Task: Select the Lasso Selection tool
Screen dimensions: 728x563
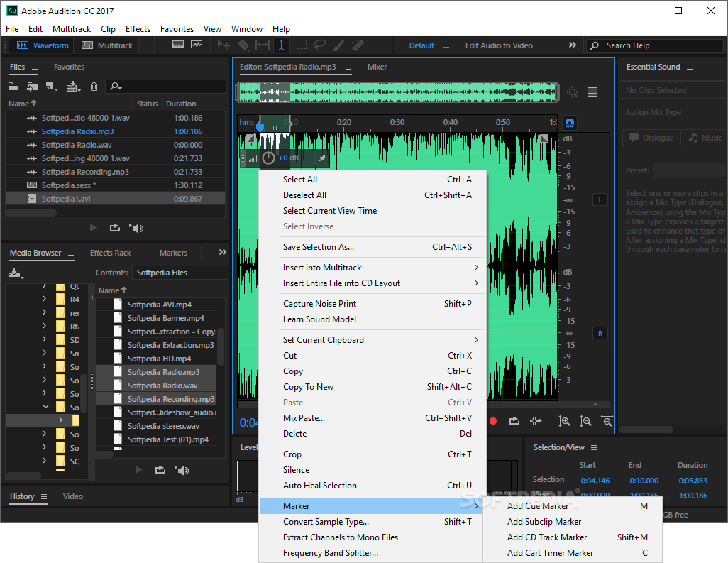Action: 319,45
